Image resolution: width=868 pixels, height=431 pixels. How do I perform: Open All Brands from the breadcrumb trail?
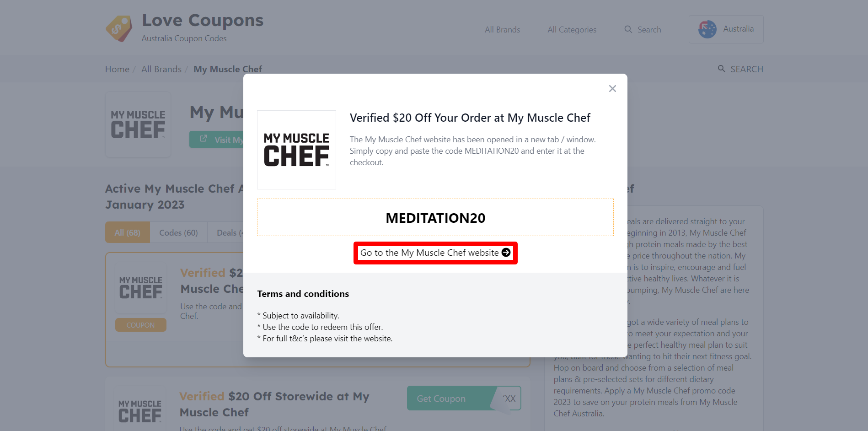click(161, 69)
